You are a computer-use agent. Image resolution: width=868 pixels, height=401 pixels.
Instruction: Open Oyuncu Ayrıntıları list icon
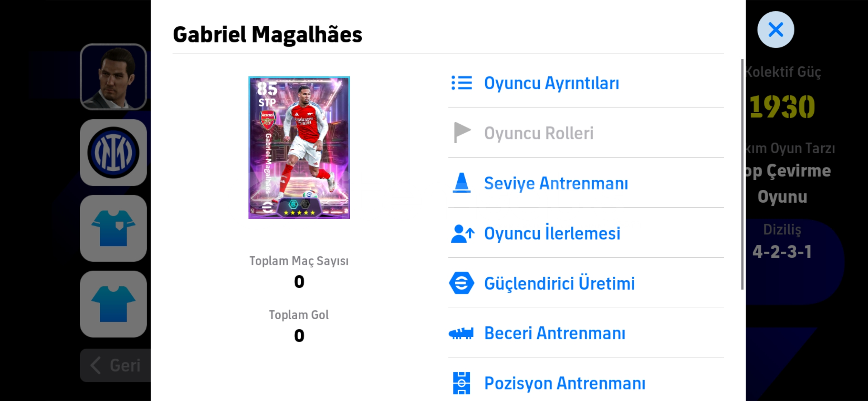461,83
